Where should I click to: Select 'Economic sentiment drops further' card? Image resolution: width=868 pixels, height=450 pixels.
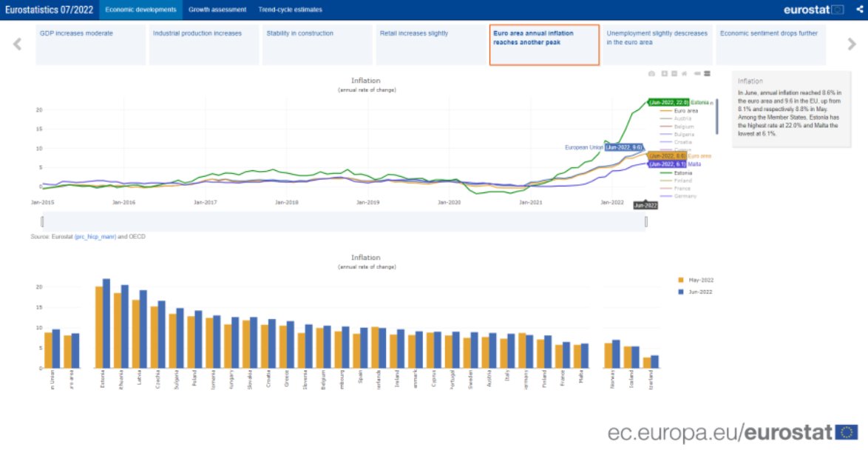770,45
